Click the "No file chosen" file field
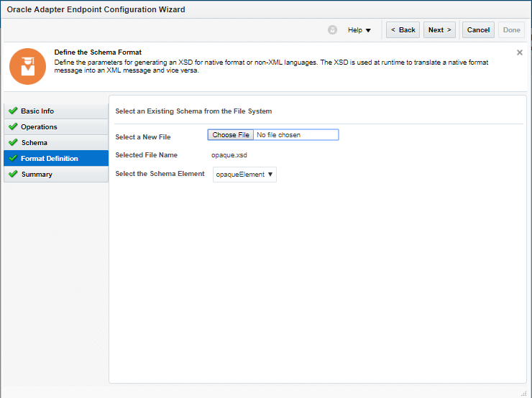The image size is (532, 398). [x=295, y=135]
